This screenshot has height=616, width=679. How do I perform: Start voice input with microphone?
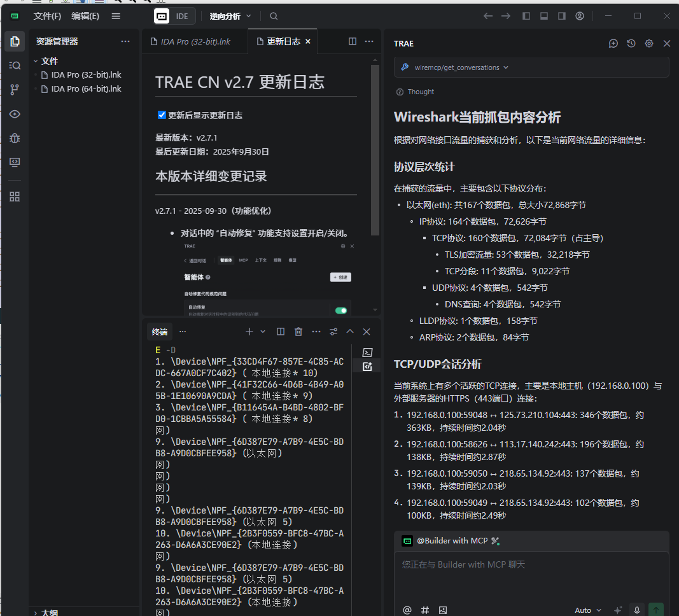[x=636, y=610]
